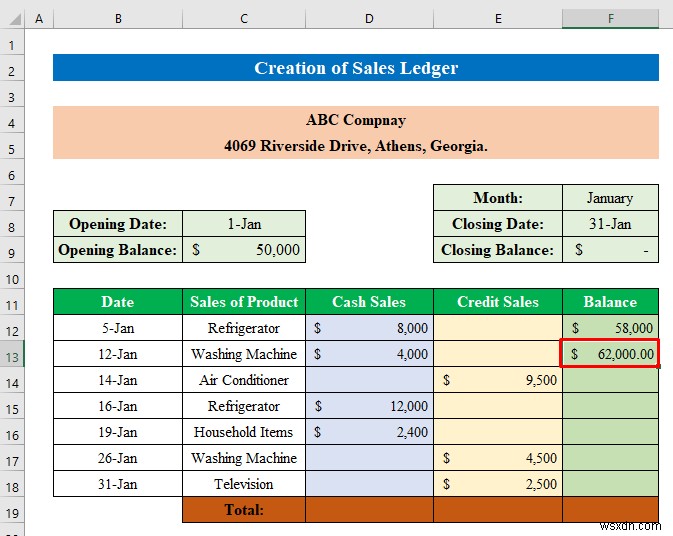Select row 19 header
Image resolution: width=673 pixels, height=536 pixels.
[x=12, y=513]
